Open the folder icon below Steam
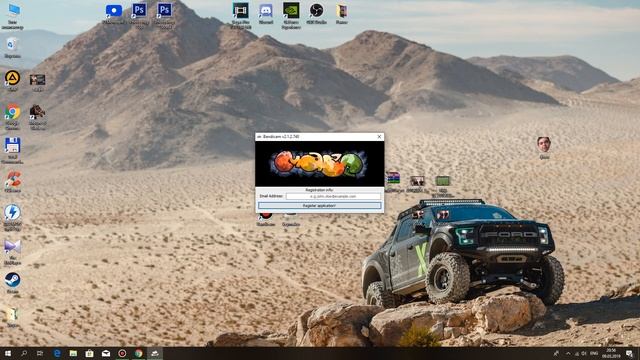 point(12,317)
